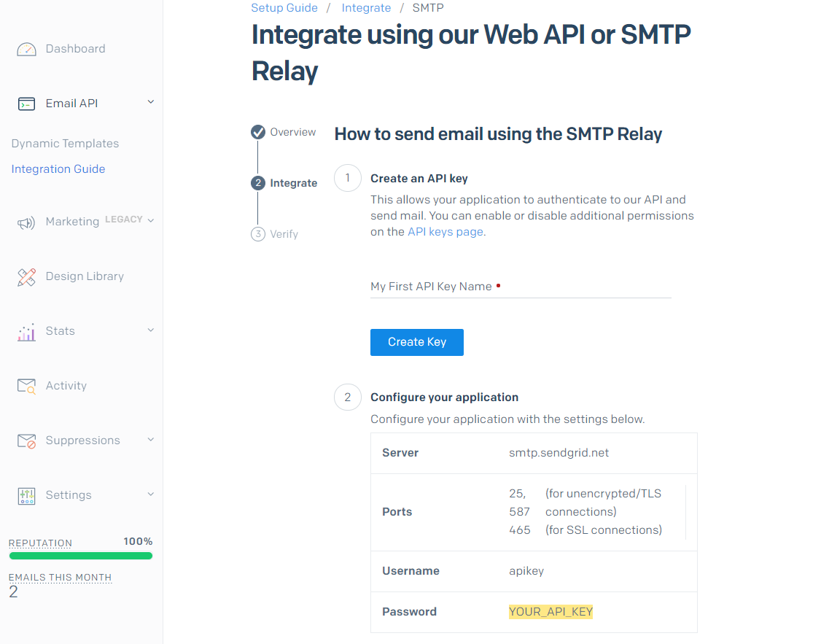This screenshot has width=821, height=644.
Task: Click the Overview completed checkmark icon
Action: (x=257, y=132)
